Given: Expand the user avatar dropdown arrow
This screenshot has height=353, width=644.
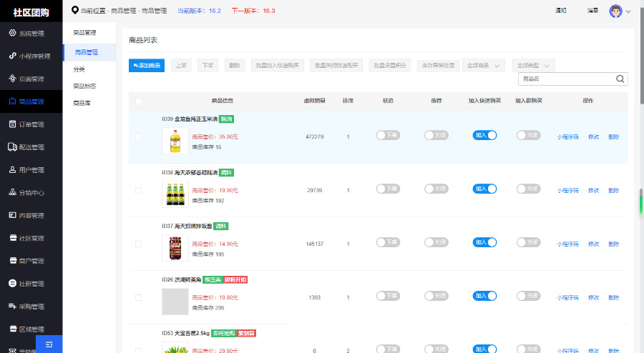Looking at the screenshot, I should [628, 11].
